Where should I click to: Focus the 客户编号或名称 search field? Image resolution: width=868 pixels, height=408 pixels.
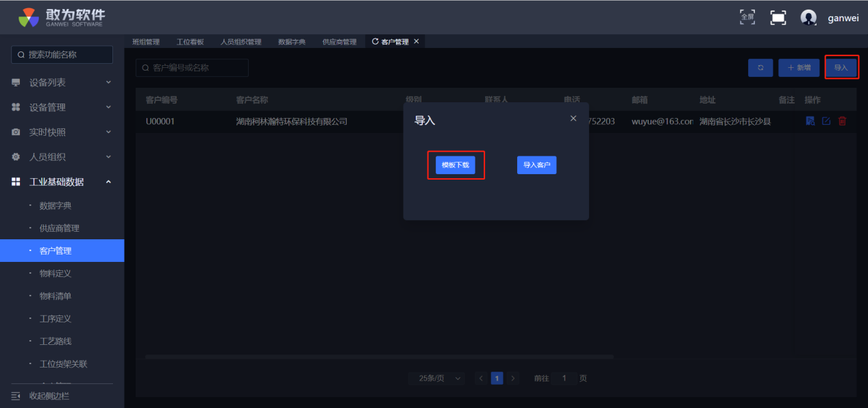pos(192,68)
